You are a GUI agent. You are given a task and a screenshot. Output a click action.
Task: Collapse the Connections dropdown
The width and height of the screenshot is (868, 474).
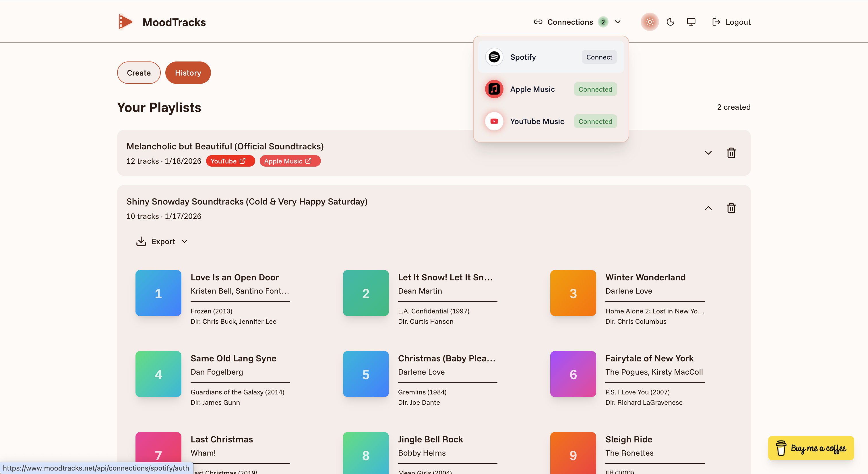coord(618,22)
